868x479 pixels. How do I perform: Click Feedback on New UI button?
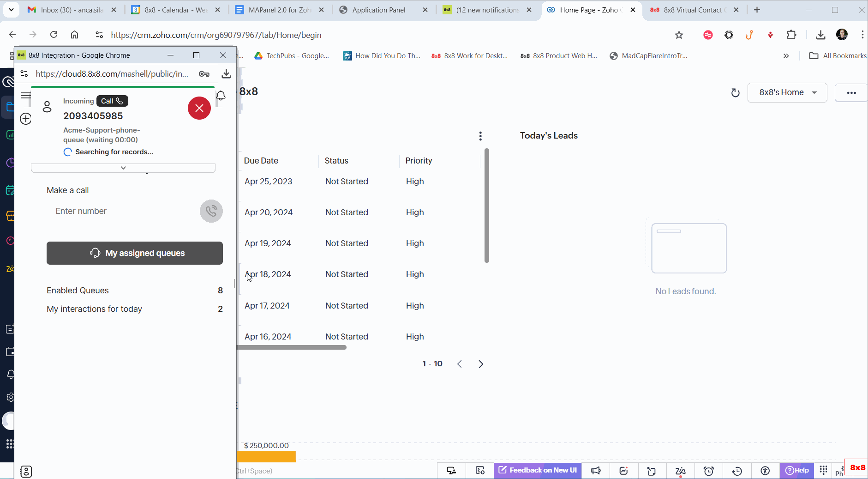(x=538, y=470)
